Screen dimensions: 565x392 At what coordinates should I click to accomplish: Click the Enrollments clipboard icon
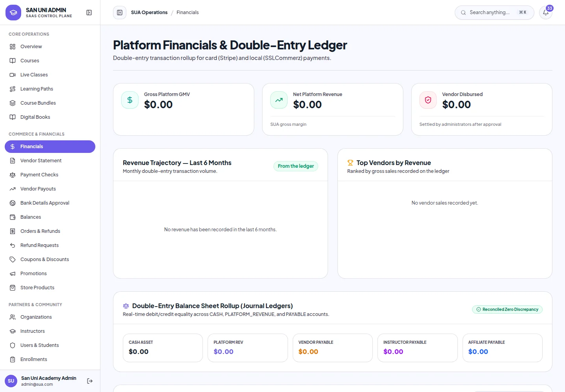tap(13, 359)
